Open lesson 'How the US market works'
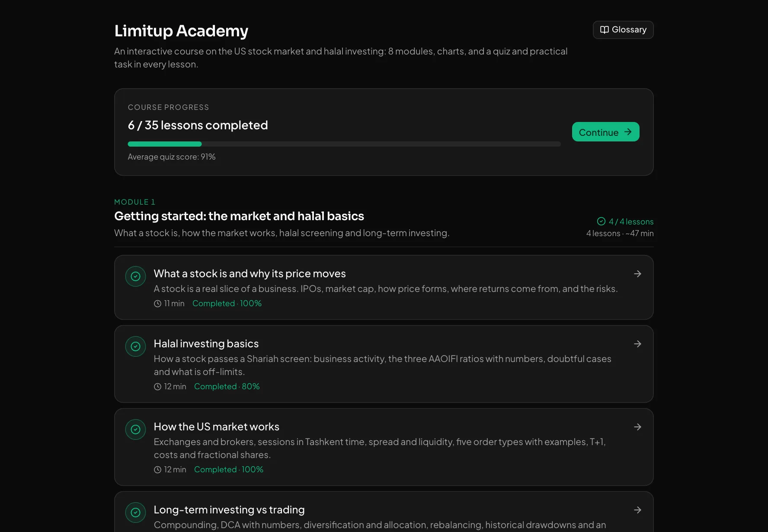This screenshot has height=532, width=768. (384, 447)
